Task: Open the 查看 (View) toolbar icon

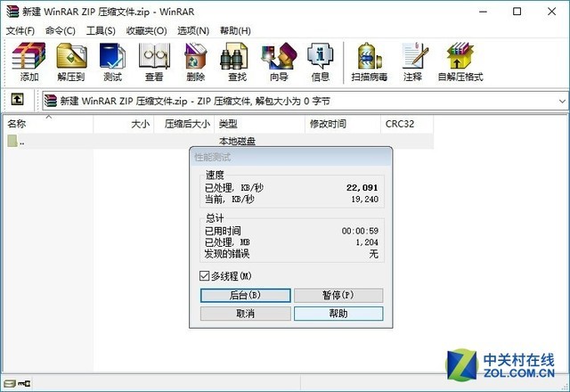Action: click(x=154, y=61)
